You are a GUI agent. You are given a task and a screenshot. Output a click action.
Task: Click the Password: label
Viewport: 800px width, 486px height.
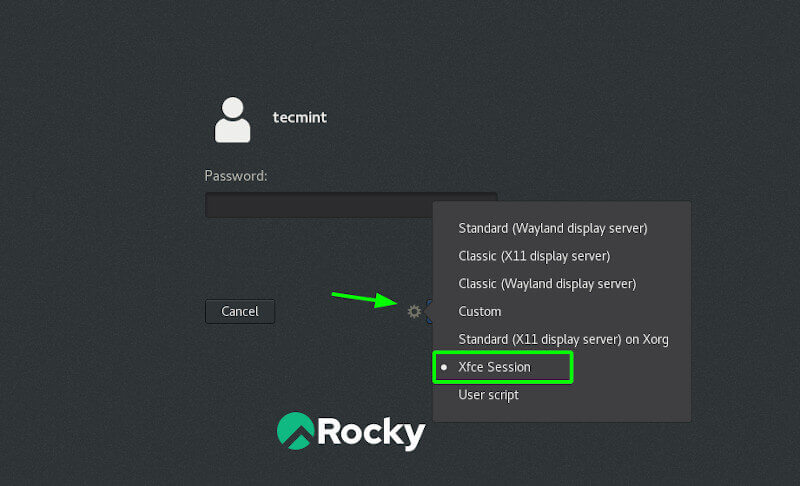(x=236, y=176)
